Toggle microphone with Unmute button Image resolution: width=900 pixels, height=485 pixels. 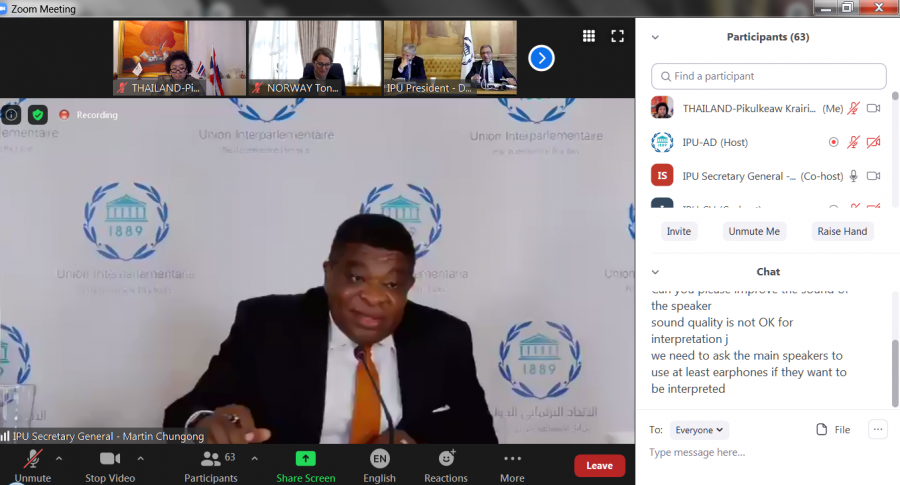pos(32,459)
